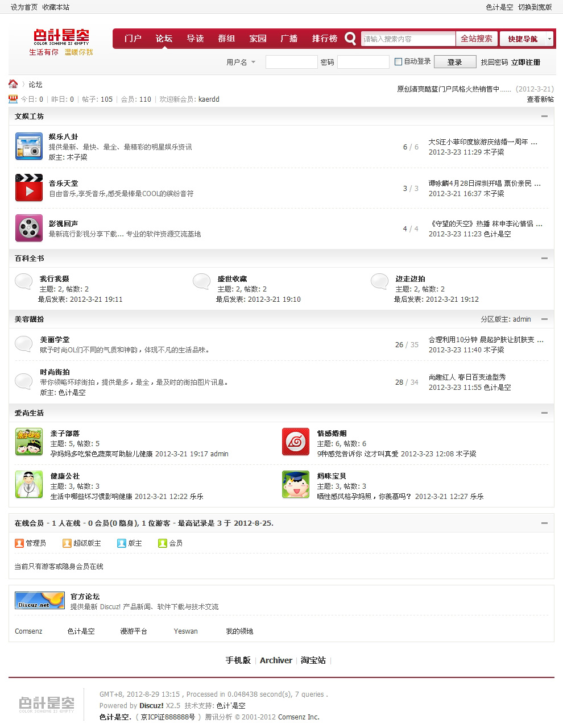The height and width of the screenshot is (728, 563).
Task: Click the 收藏本站 link
Action: click(56, 7)
